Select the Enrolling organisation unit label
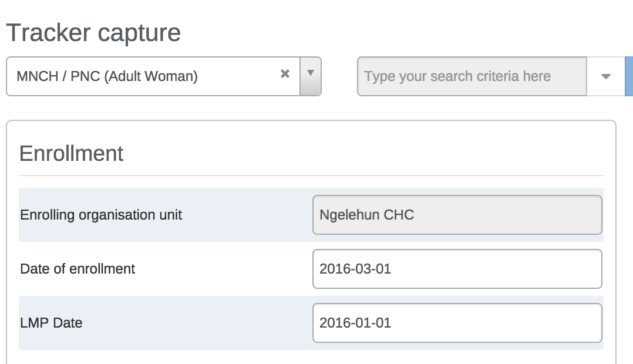The image size is (633, 364). coord(101,215)
